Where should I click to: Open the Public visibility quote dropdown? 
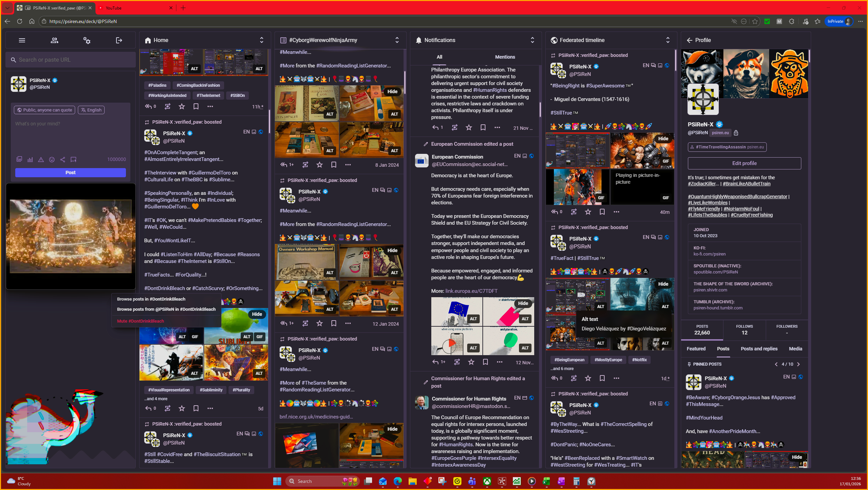(x=44, y=110)
